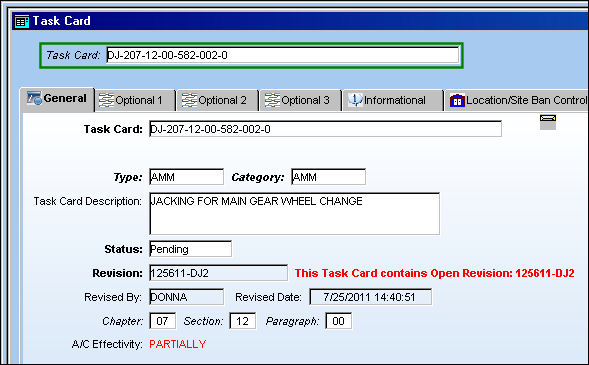Click the Task Card Description label
The width and height of the screenshot is (589, 365).
pos(88,201)
